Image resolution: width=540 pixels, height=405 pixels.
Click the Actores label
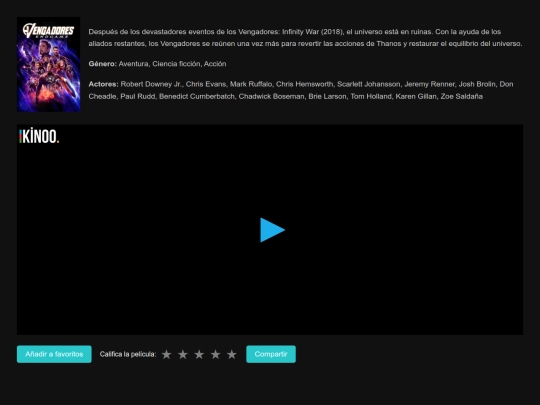(103, 84)
